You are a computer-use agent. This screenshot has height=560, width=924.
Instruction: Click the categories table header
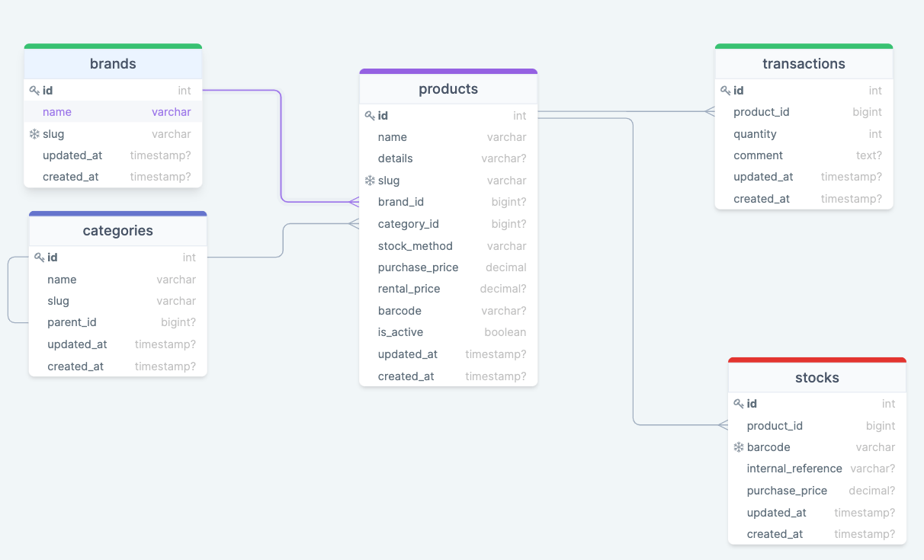tap(117, 231)
